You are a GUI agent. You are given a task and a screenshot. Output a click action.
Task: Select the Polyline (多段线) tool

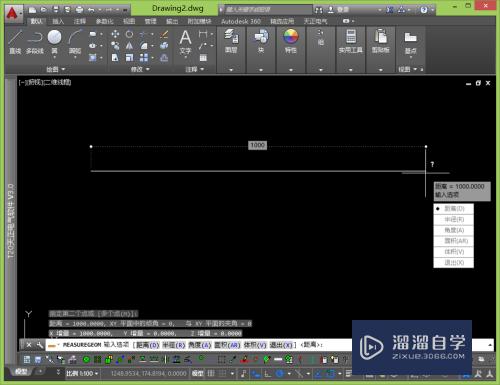tap(35, 42)
